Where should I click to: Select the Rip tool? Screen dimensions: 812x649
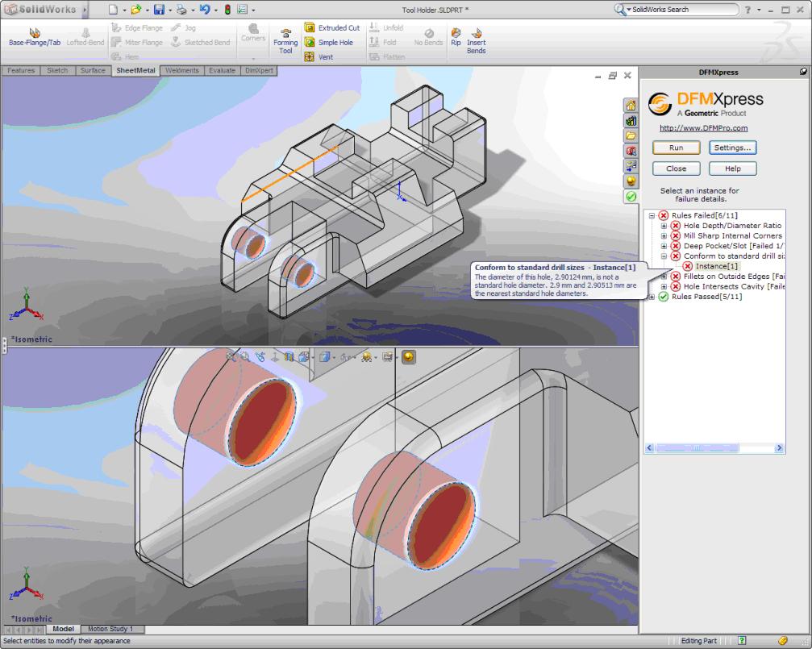point(456,37)
